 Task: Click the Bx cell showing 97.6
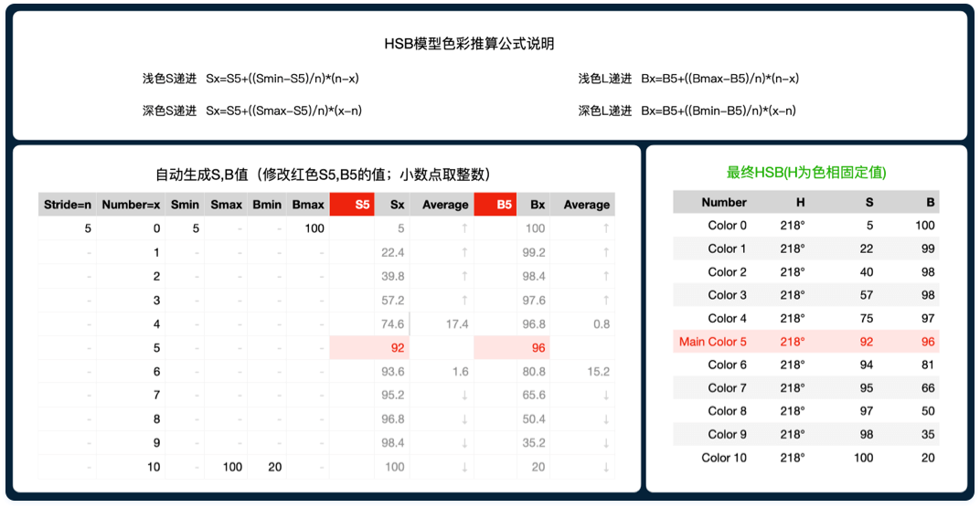pyautogui.click(x=534, y=301)
